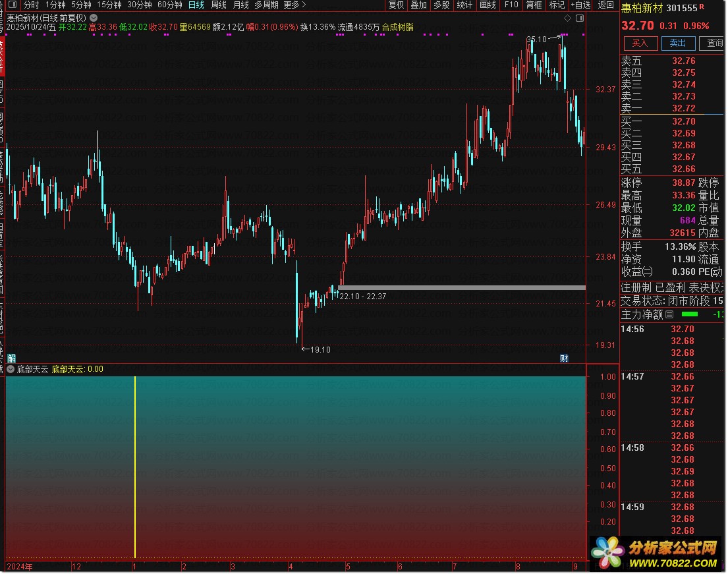Click the 涨停 price 38.87
This screenshot has height=574, width=728.
click(684, 183)
